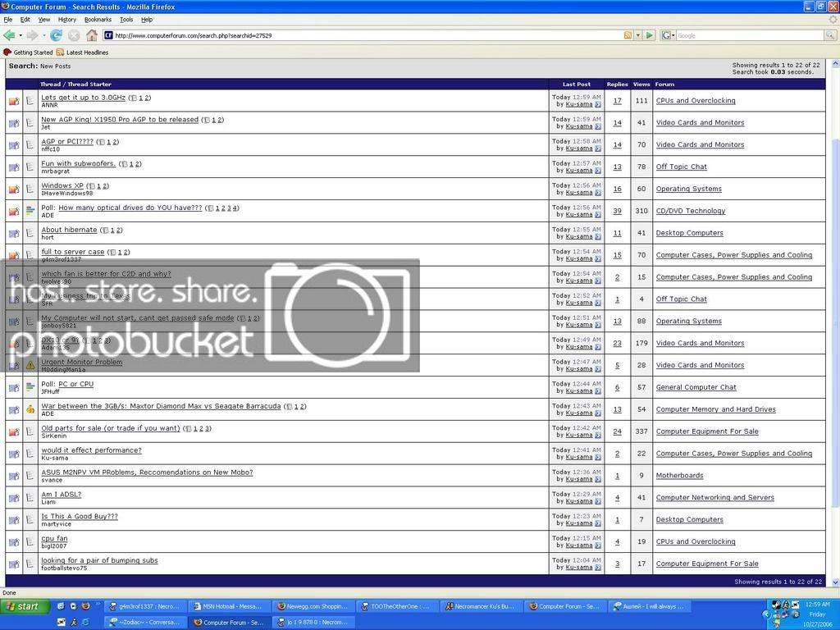
Task: Open 'looking for a pair of bumping subs'
Action: click(99, 560)
